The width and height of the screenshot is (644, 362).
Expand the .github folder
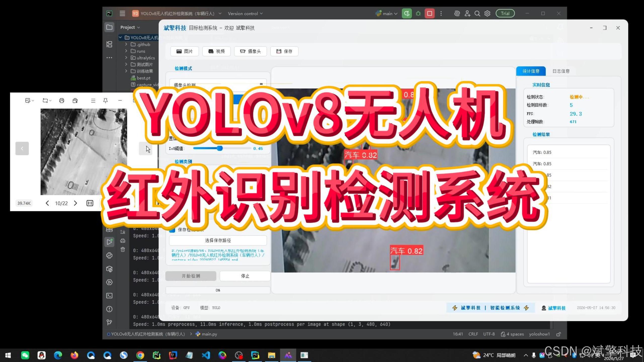126,44
